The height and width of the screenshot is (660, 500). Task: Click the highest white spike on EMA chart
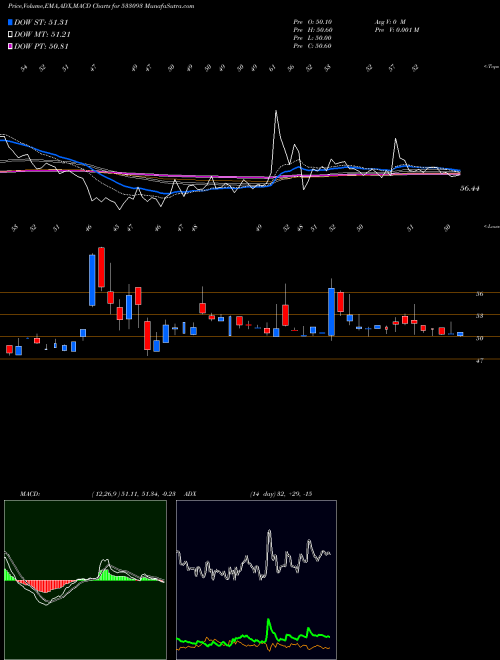[276, 112]
